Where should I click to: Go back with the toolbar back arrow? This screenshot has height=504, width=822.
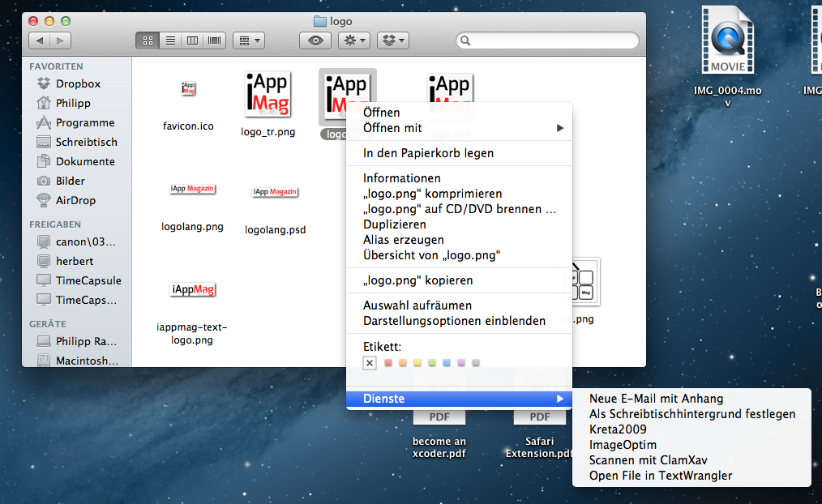[x=40, y=41]
